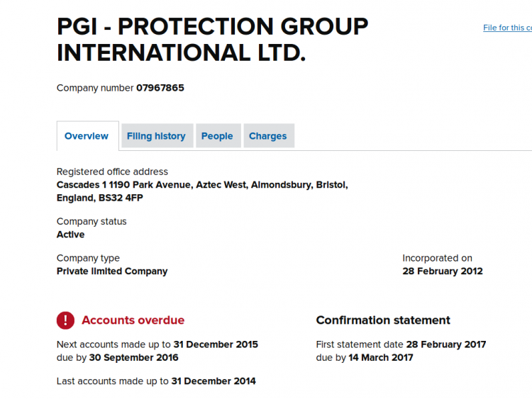Click the Cascades 1 1190 Park Avenue address
This screenshot has height=399, width=532.
202,191
